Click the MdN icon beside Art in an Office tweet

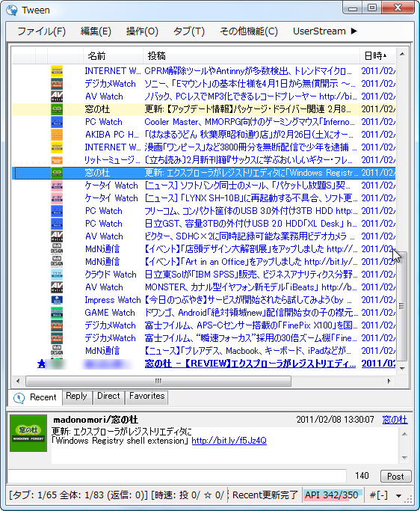[x=57, y=261]
